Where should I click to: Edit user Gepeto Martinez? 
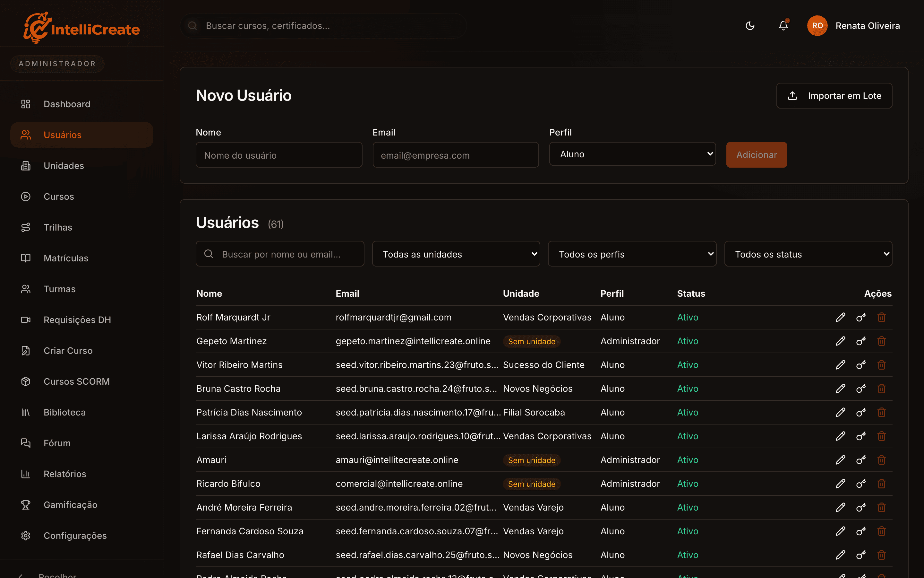click(840, 341)
